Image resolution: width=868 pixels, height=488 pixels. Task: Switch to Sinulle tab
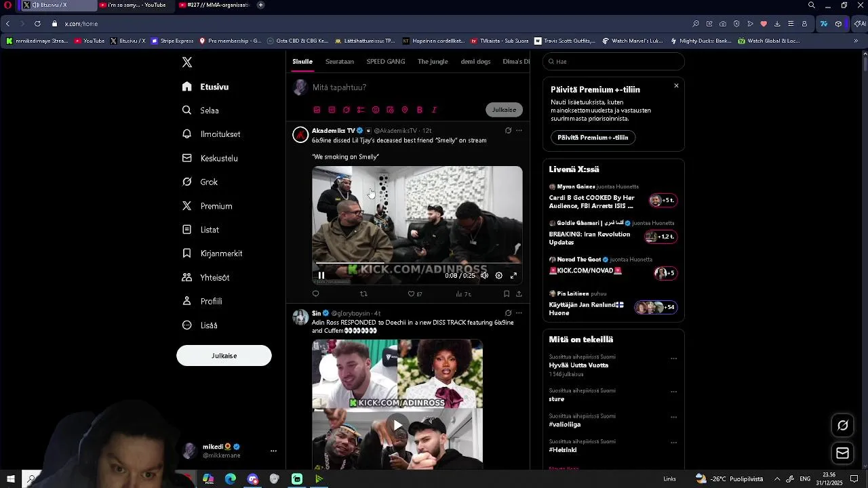[x=302, y=62]
